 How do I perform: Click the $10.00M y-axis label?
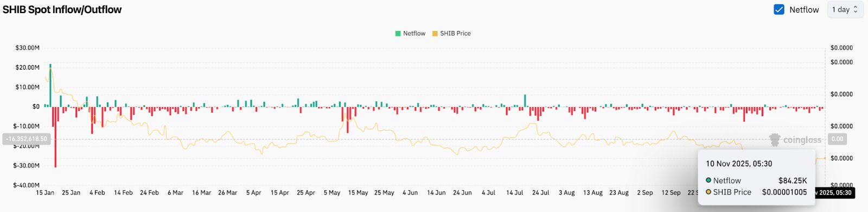(x=28, y=87)
